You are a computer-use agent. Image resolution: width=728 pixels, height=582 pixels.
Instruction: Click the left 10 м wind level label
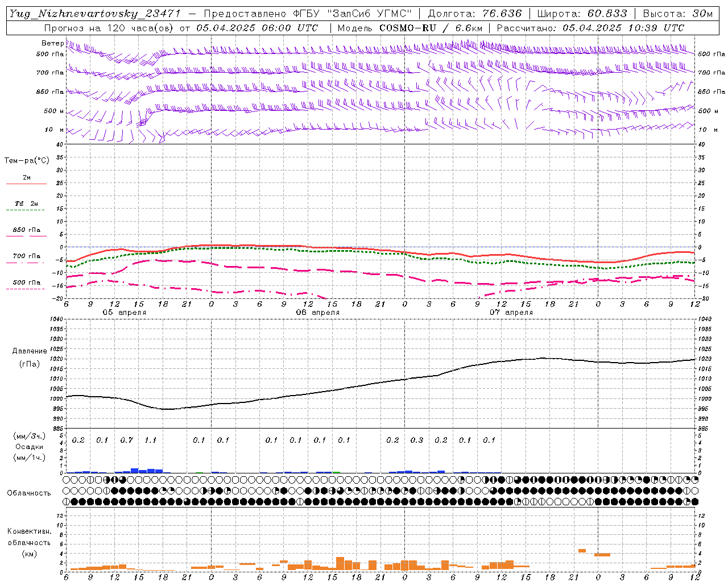click(55, 130)
